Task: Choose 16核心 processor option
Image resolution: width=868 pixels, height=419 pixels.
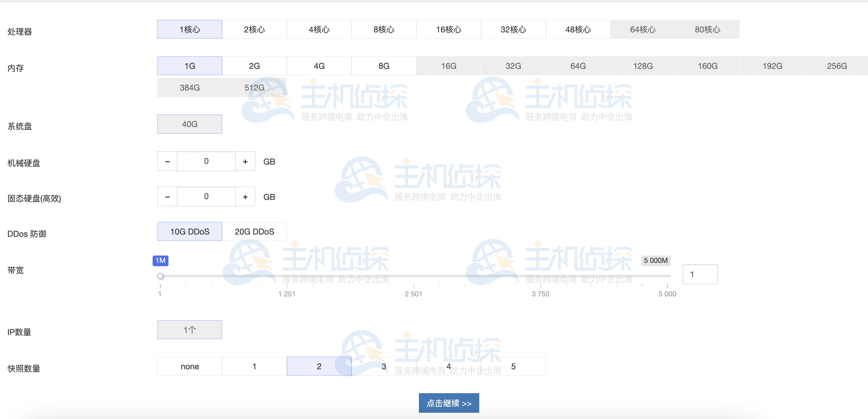Action: click(448, 29)
